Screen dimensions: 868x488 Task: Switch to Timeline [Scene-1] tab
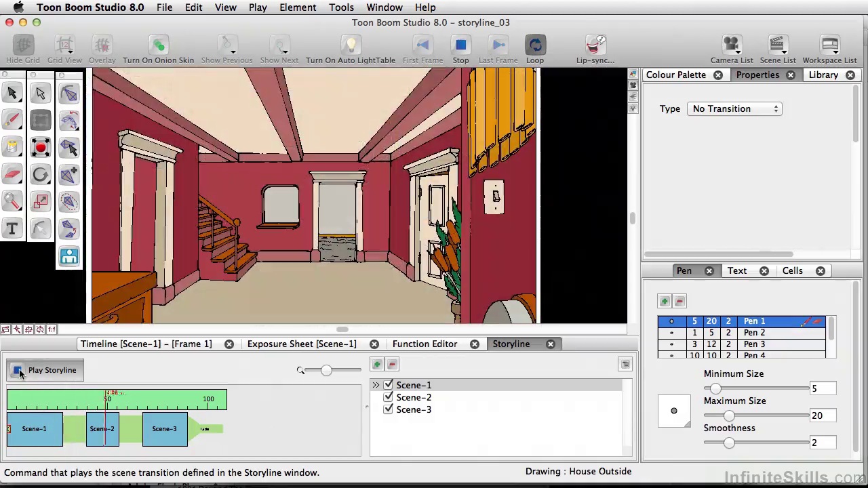point(146,344)
